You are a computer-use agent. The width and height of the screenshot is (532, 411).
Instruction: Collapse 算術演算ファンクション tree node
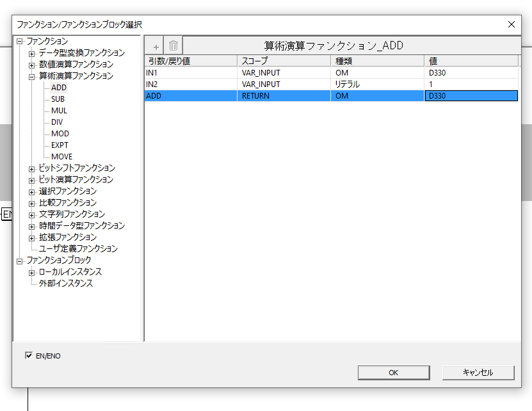(31, 76)
